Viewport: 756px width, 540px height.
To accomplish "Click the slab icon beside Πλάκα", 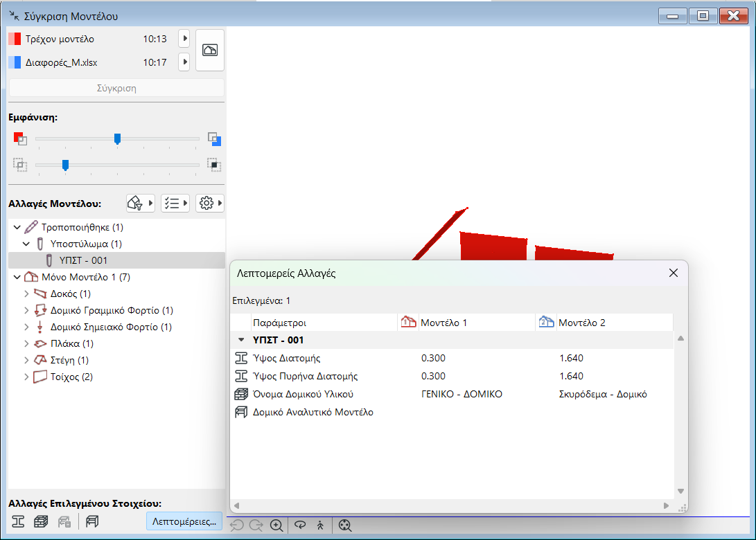I will [x=40, y=343].
